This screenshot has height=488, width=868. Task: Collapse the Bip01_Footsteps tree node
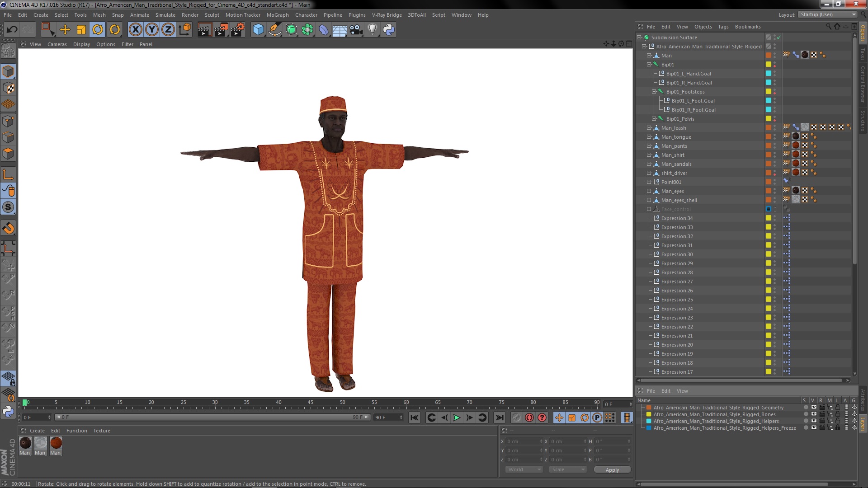point(654,92)
